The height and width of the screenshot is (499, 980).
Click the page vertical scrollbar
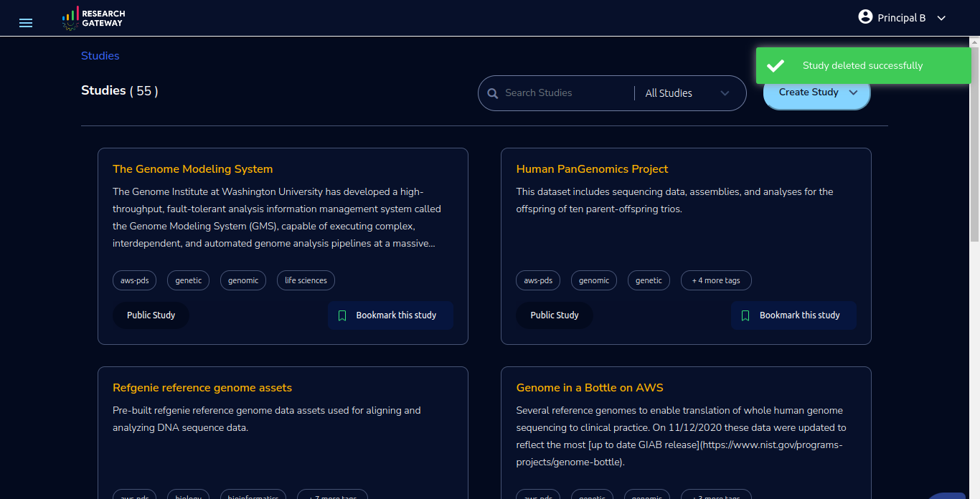[974, 143]
